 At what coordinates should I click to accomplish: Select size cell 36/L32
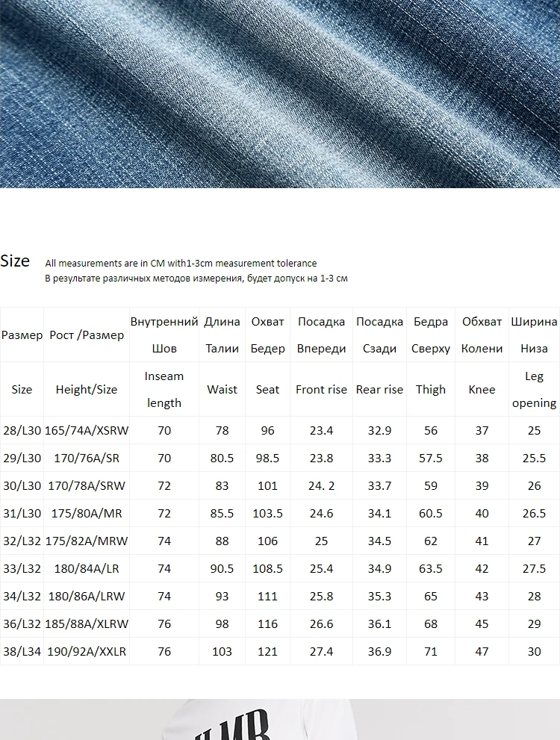tap(22, 624)
